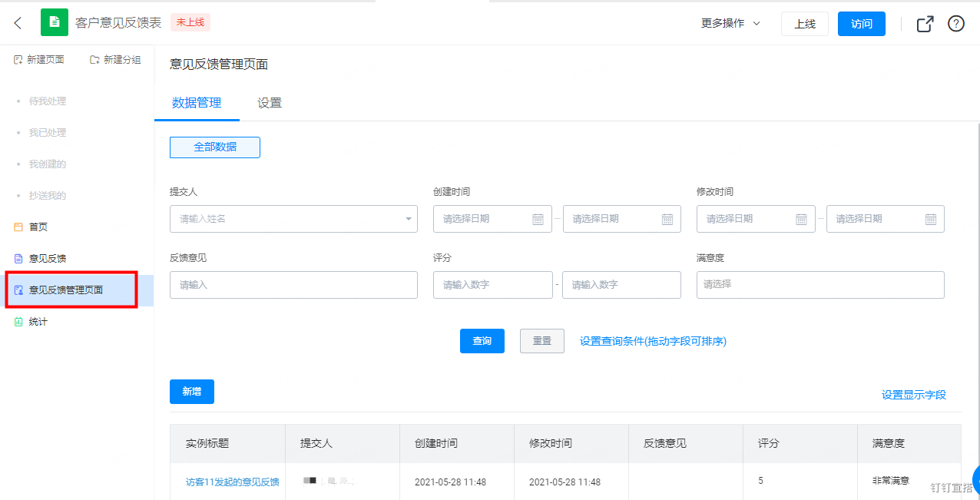Click the 未上线 status tag
The image size is (980, 500).
[190, 22]
